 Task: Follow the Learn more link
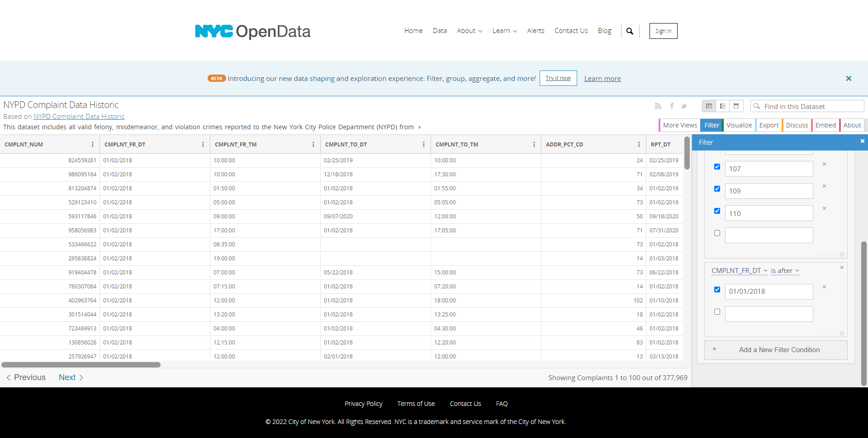(x=602, y=79)
